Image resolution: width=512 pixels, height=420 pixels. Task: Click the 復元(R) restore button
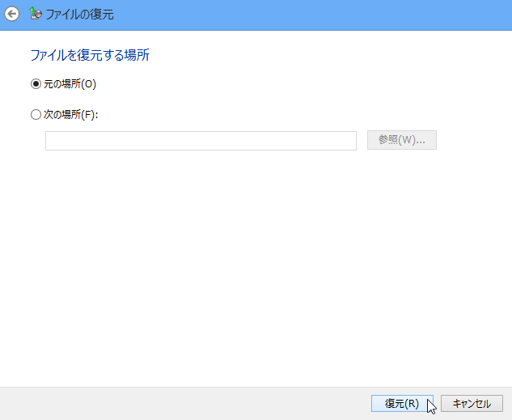(402, 403)
